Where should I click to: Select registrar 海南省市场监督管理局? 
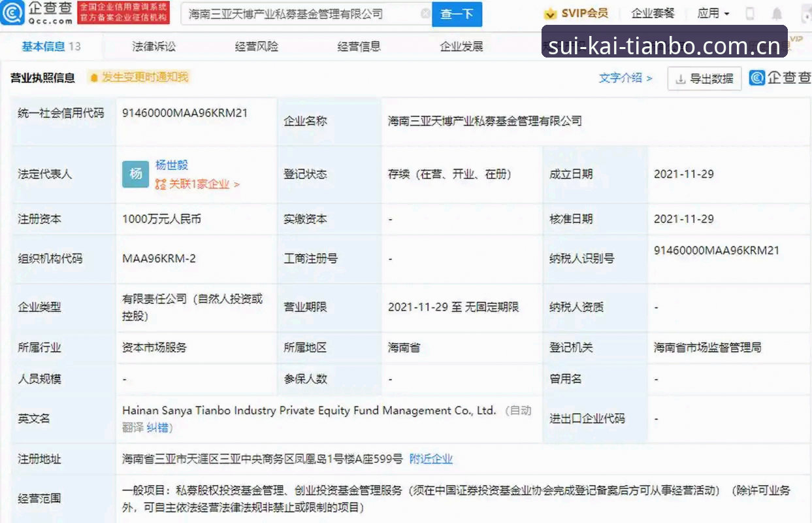coord(707,348)
